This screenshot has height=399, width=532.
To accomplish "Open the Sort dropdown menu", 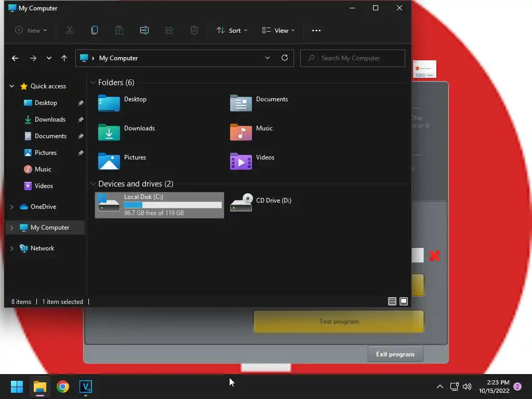I will 232,31.
